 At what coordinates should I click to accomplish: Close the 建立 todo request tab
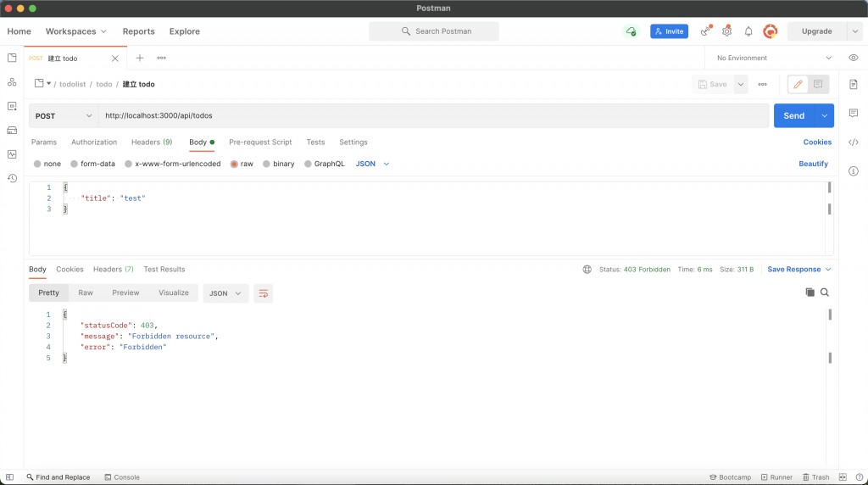(x=114, y=59)
